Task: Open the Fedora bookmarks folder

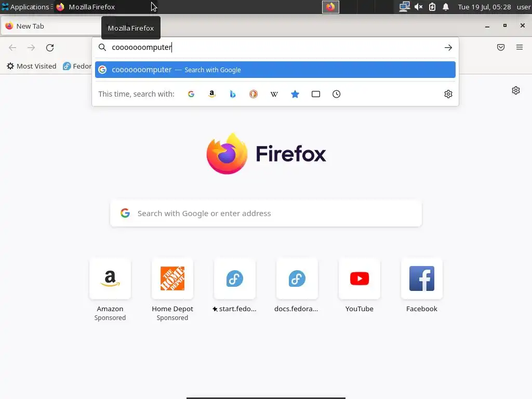Action: pyautogui.click(x=77, y=66)
